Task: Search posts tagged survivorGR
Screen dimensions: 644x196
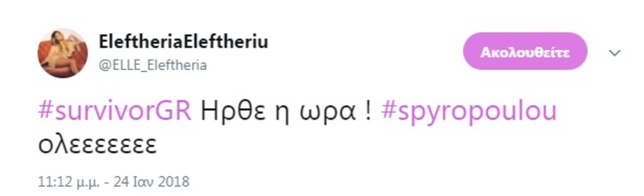Action: click(115, 112)
